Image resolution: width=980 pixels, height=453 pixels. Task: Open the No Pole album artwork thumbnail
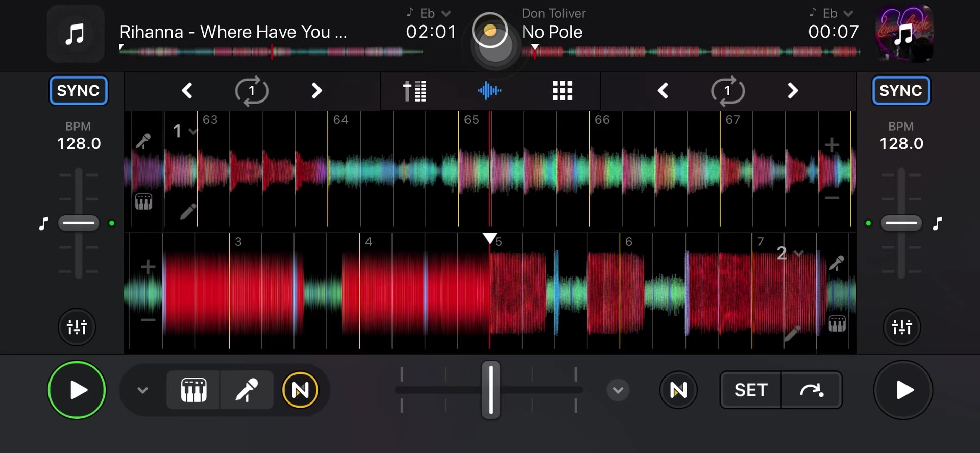click(904, 34)
